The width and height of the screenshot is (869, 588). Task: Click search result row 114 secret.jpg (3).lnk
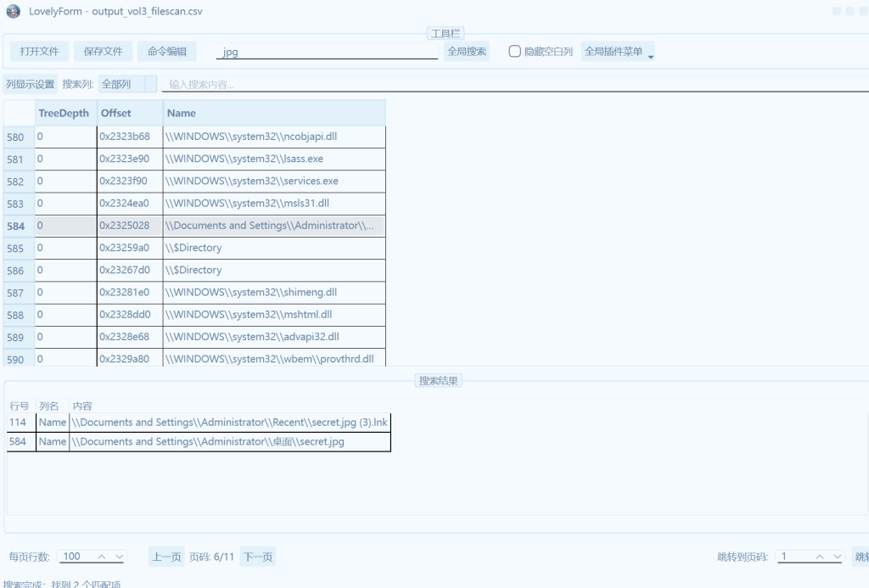[x=229, y=422]
